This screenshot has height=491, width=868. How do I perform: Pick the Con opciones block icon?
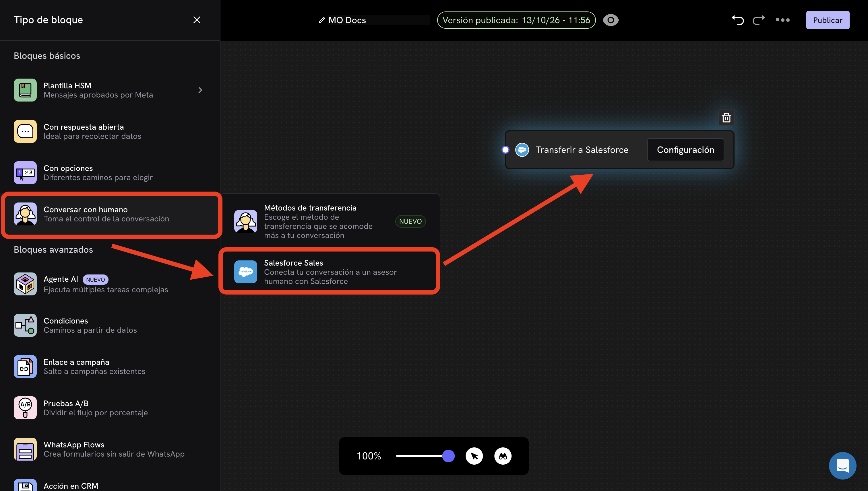[x=25, y=173]
